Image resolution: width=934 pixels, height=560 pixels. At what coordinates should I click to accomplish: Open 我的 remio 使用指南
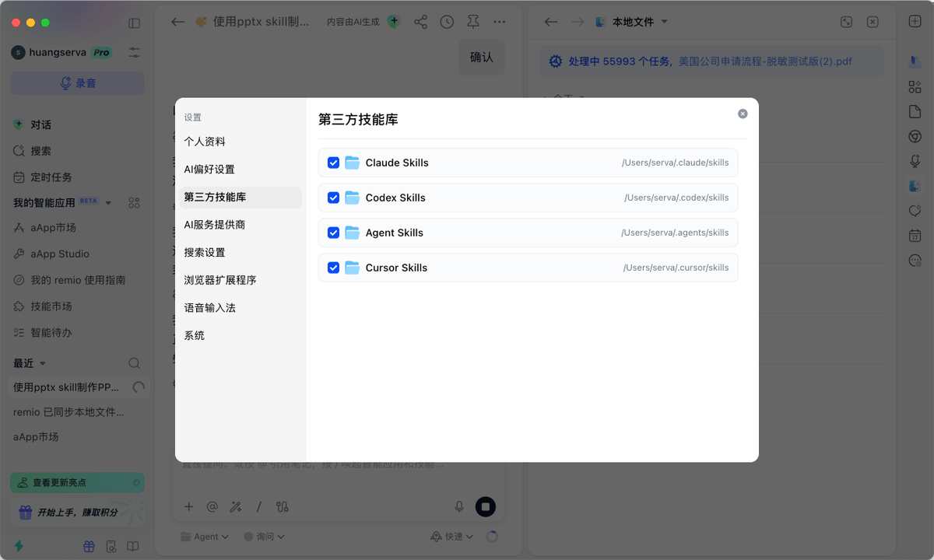point(77,280)
